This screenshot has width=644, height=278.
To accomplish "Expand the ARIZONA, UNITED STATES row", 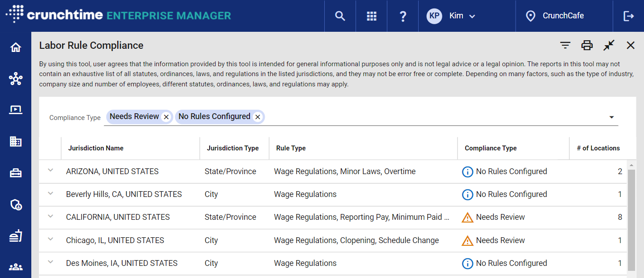I will coord(51,171).
